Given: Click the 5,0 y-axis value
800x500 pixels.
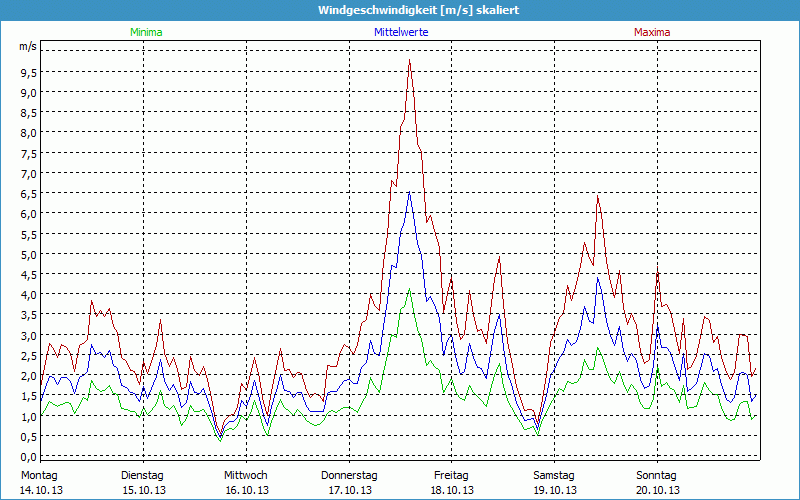Looking at the screenshot, I should click(28, 254).
